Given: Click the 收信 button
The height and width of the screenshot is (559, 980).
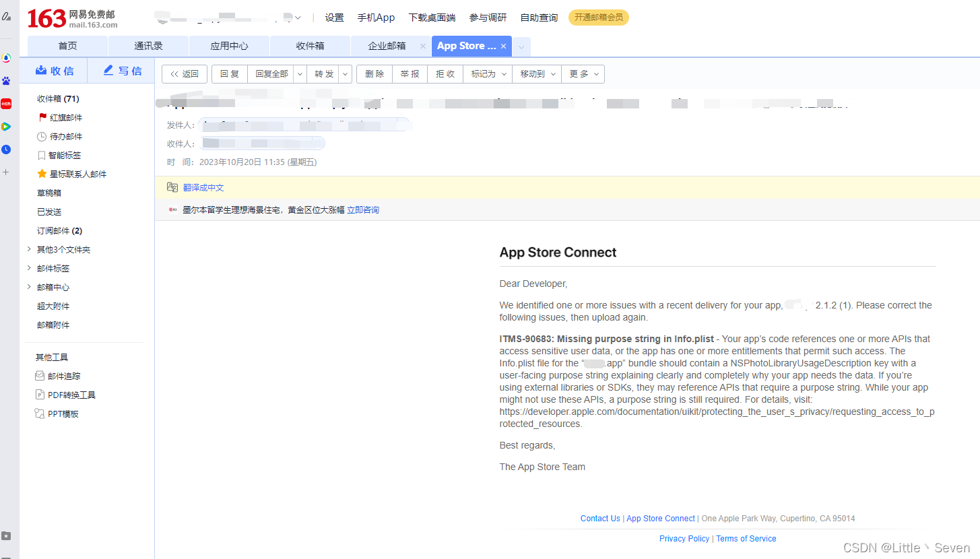Looking at the screenshot, I should click(54, 71).
